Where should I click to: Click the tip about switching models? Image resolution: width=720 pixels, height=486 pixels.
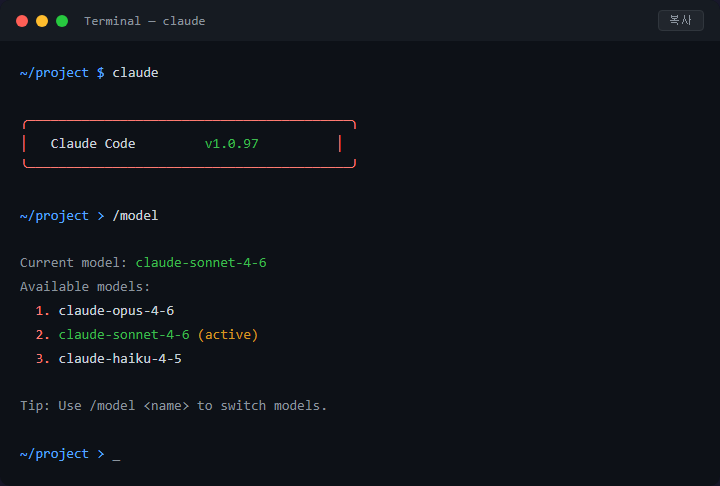(174, 406)
